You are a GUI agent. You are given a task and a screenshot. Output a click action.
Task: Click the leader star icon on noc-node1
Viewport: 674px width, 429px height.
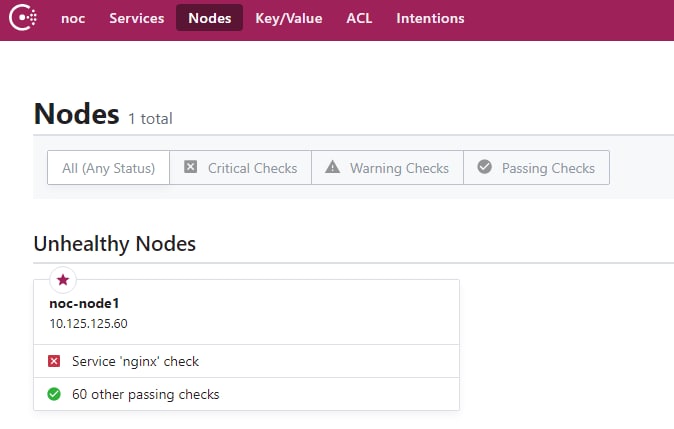coord(63,280)
